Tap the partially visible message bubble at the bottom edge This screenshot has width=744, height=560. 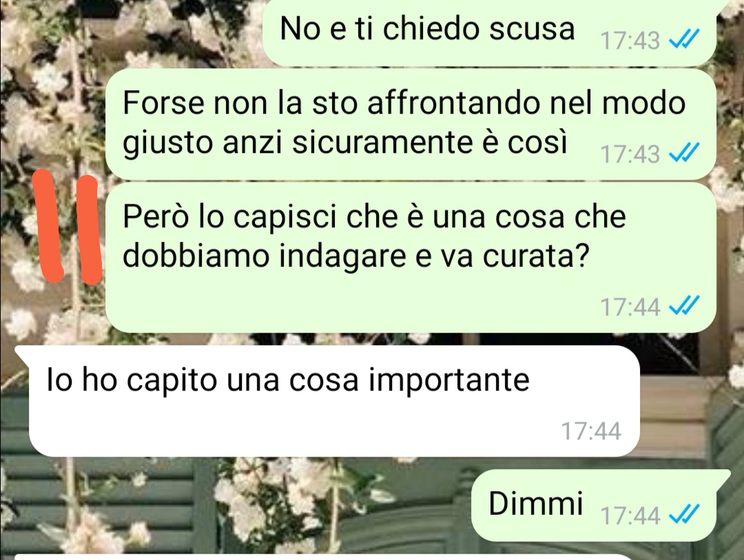click(x=332, y=557)
